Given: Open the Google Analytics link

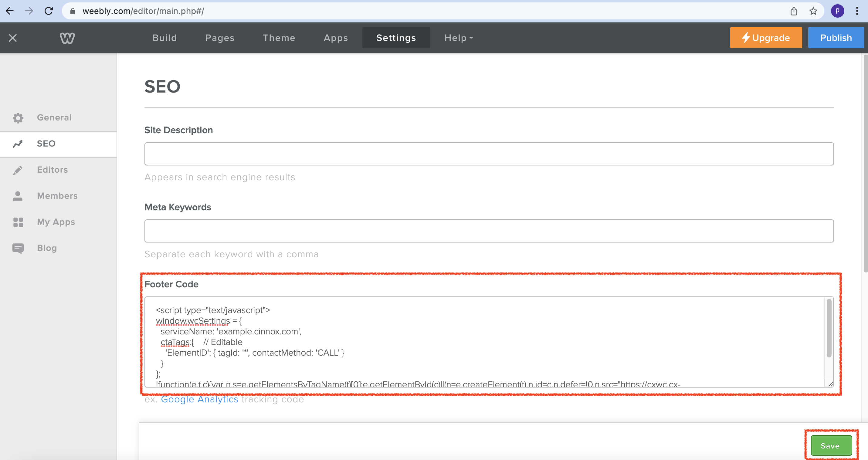Looking at the screenshot, I should 199,399.
